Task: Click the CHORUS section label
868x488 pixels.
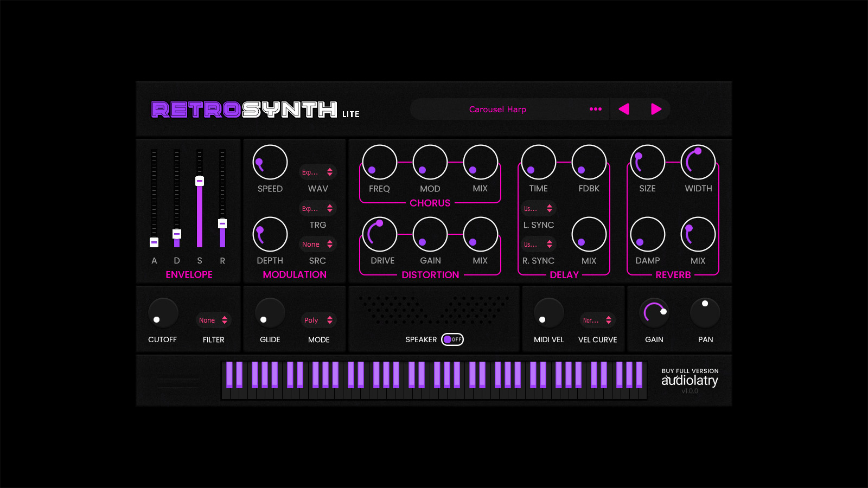Action: [x=430, y=203]
